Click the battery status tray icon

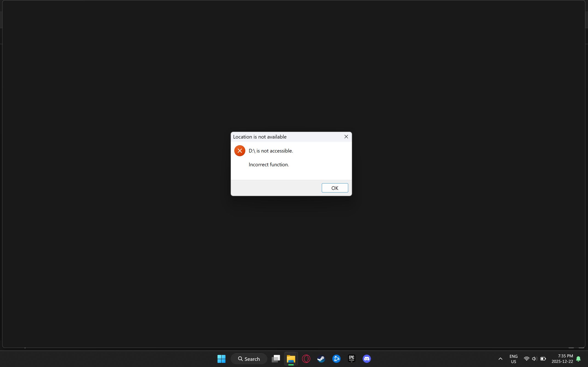pyautogui.click(x=543, y=359)
